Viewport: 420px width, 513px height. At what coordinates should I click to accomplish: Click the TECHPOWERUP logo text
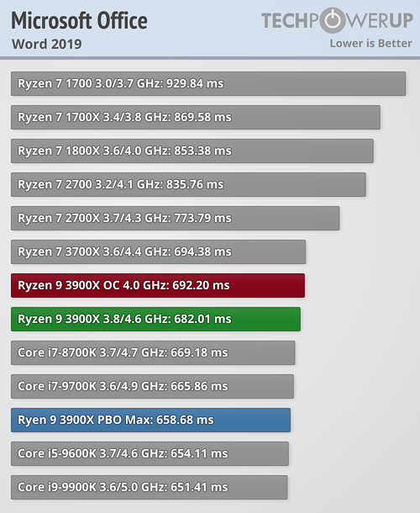(337, 20)
